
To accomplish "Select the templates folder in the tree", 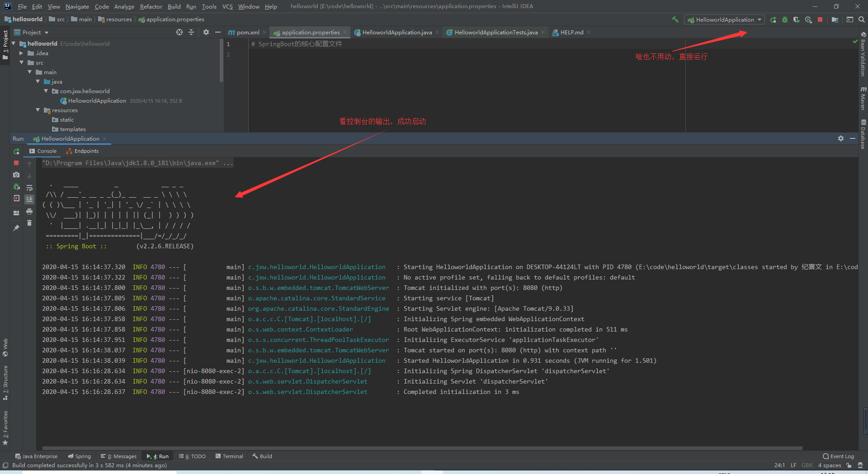I will pyautogui.click(x=73, y=129).
